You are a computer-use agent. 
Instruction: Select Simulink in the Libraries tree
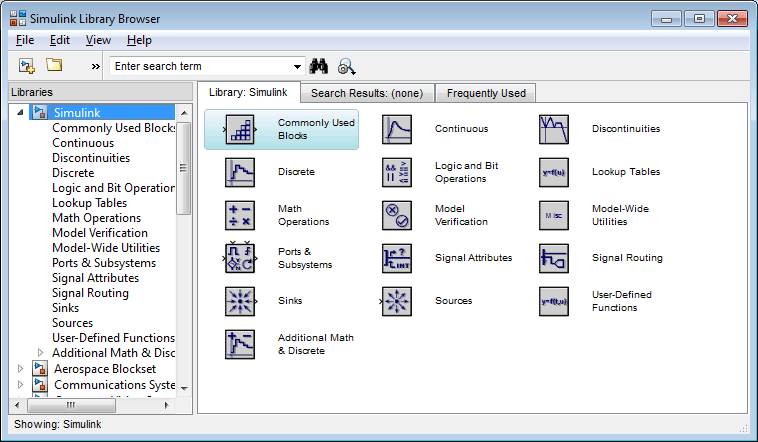tap(76, 113)
